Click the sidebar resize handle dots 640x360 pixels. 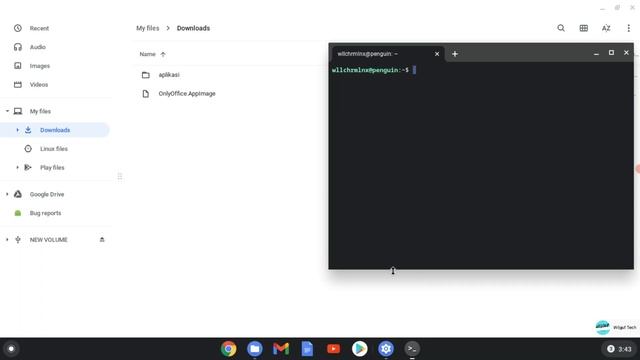(x=120, y=176)
